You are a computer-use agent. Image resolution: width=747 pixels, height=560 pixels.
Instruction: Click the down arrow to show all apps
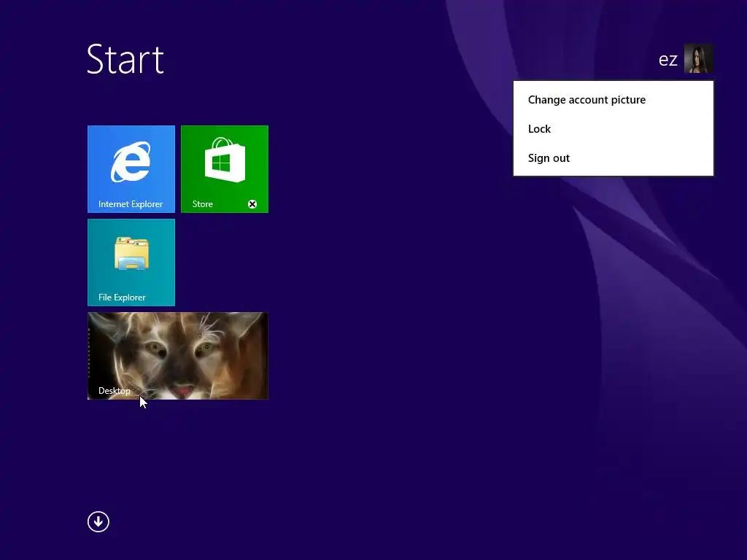[x=98, y=521]
